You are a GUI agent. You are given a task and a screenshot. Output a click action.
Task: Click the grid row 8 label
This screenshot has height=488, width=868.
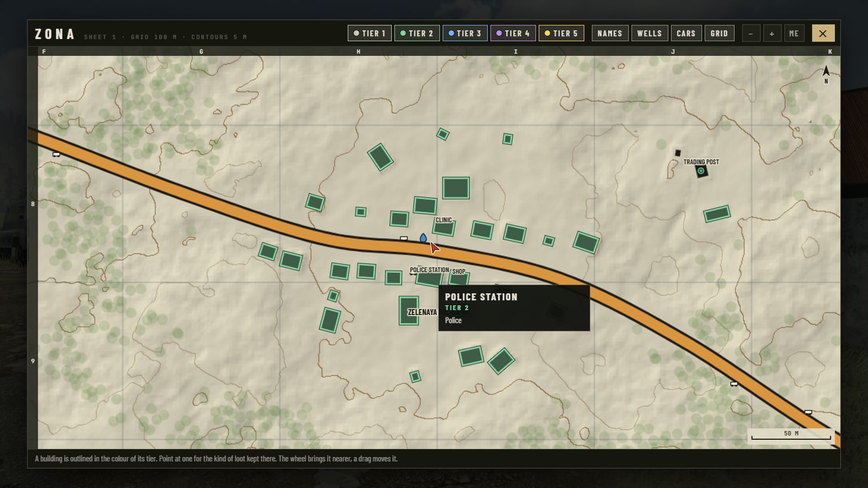coord(33,204)
